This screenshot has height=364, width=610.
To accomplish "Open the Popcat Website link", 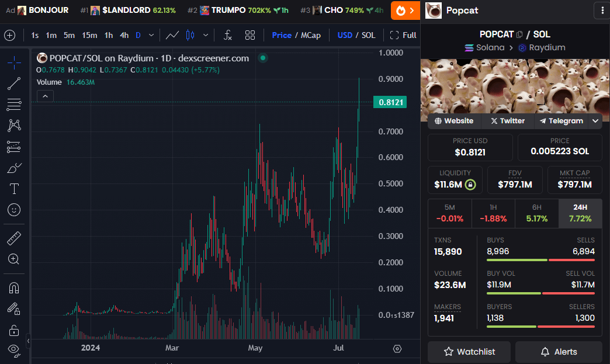I will 455,121.
